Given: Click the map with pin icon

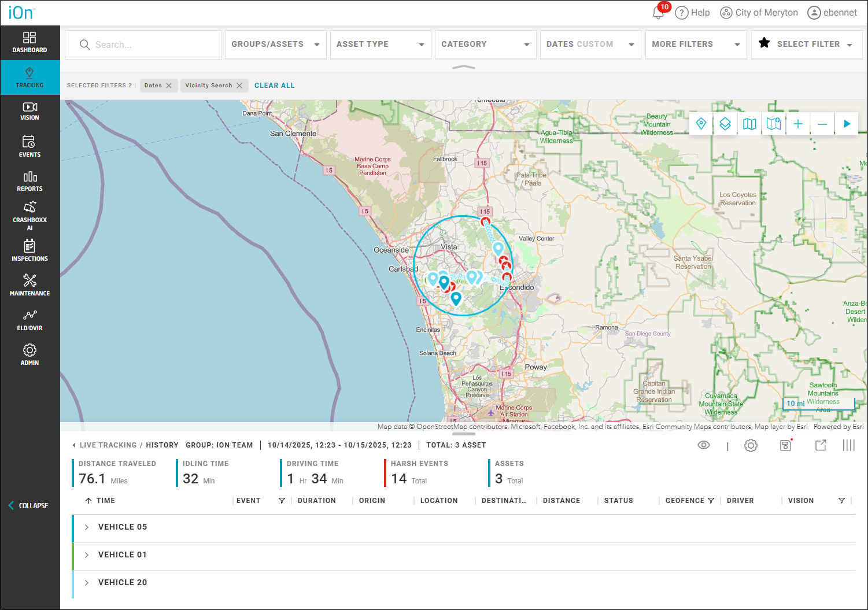Looking at the screenshot, I should [x=774, y=124].
